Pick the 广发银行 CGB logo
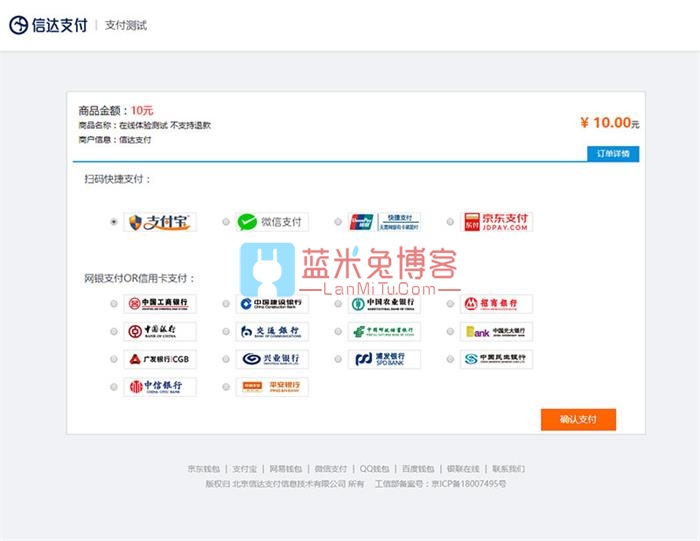Screen dimensions: 700x541 click(160, 359)
